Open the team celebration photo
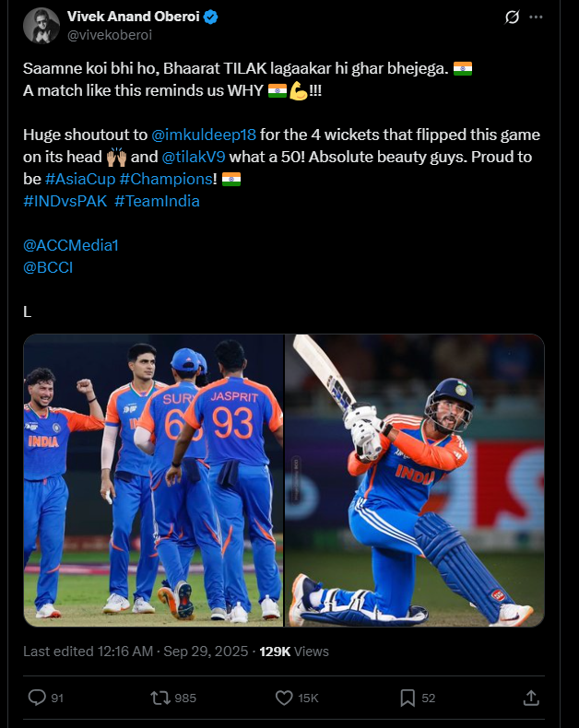 click(x=153, y=480)
